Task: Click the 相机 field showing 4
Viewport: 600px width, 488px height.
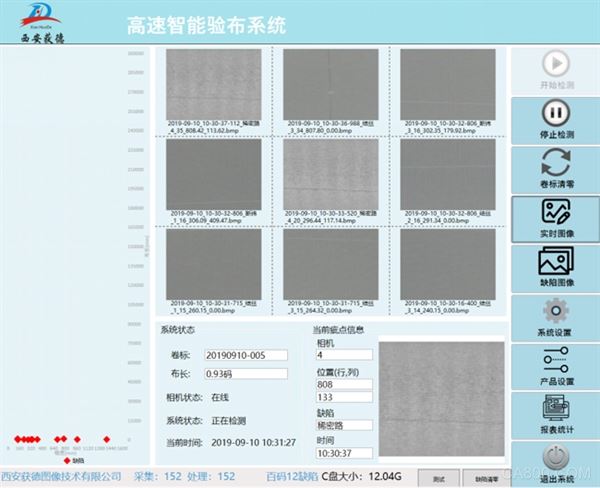Action: pos(344,355)
